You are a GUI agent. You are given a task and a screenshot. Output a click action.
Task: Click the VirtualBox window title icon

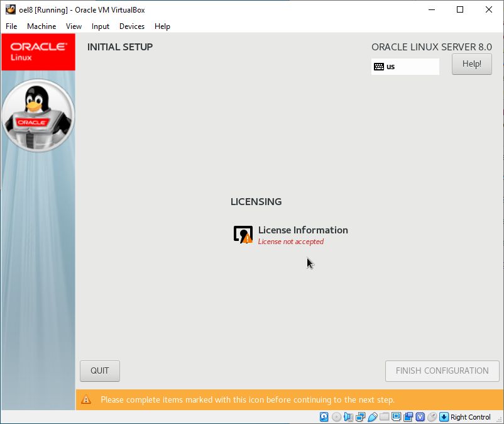[11, 9]
